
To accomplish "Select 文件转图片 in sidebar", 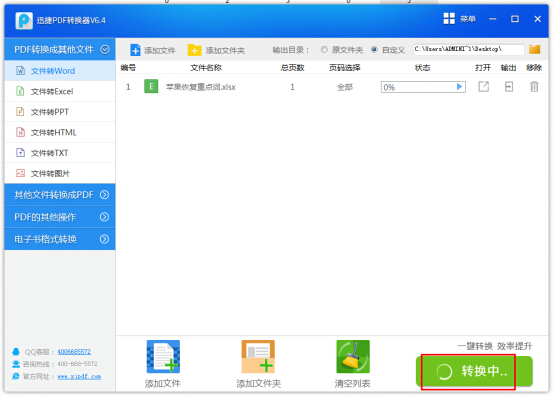I will pyautogui.click(x=60, y=173).
